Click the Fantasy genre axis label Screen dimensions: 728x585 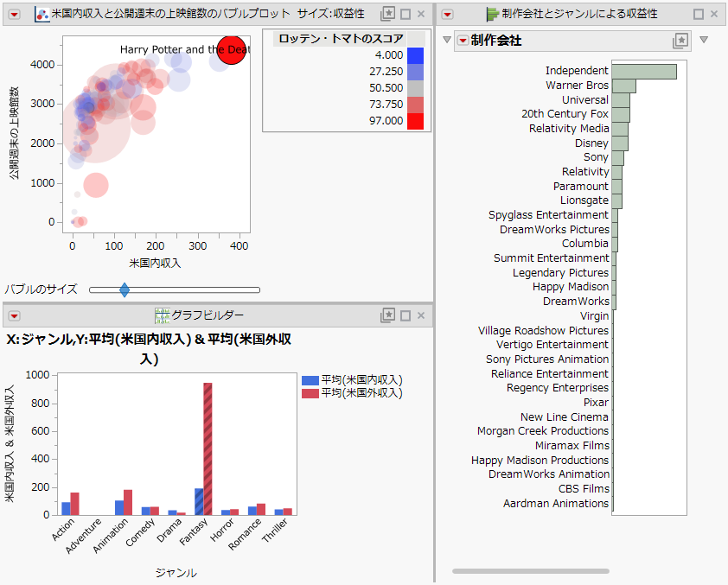click(194, 531)
